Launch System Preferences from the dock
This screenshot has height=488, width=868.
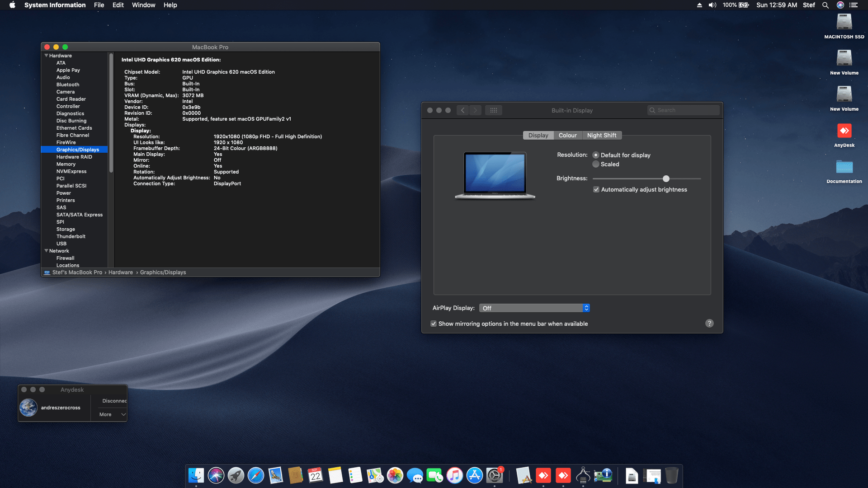(494, 475)
